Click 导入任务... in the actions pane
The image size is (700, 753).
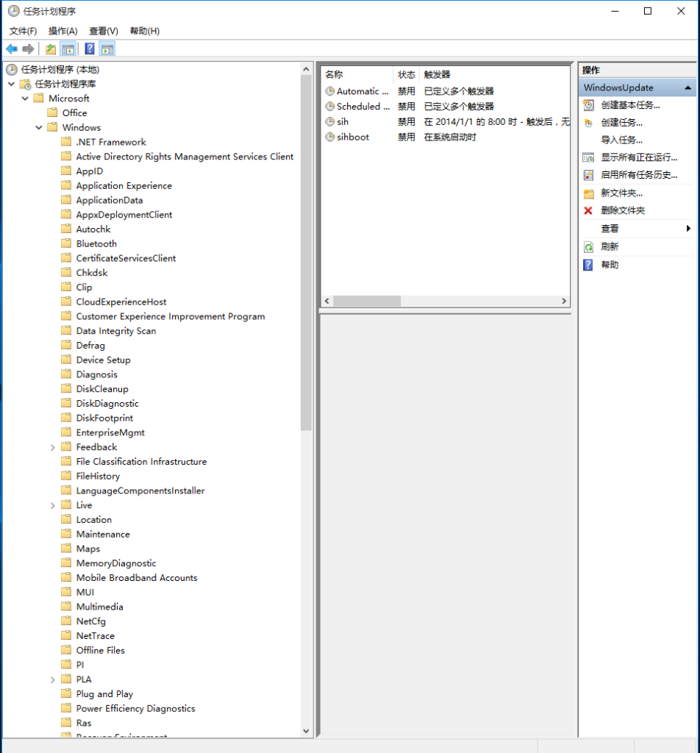tap(621, 140)
